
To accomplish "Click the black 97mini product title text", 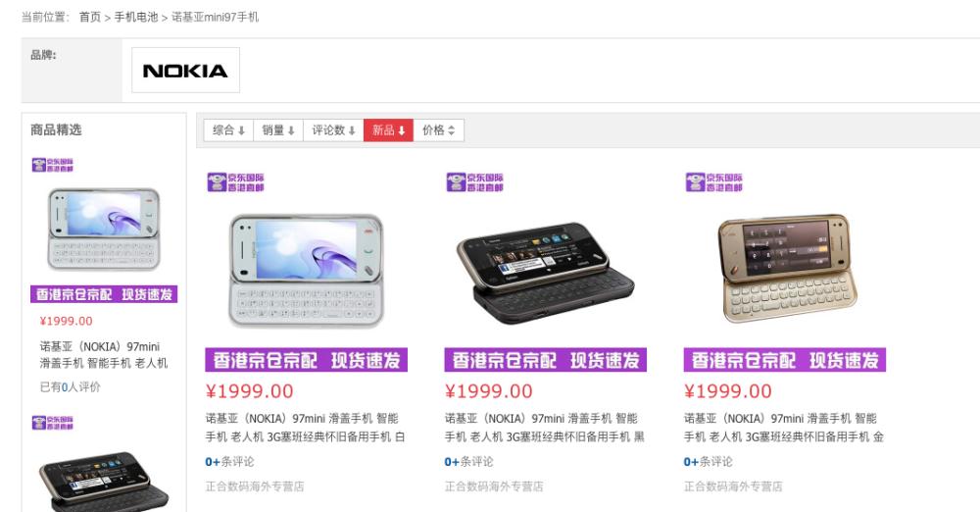I will (x=544, y=427).
